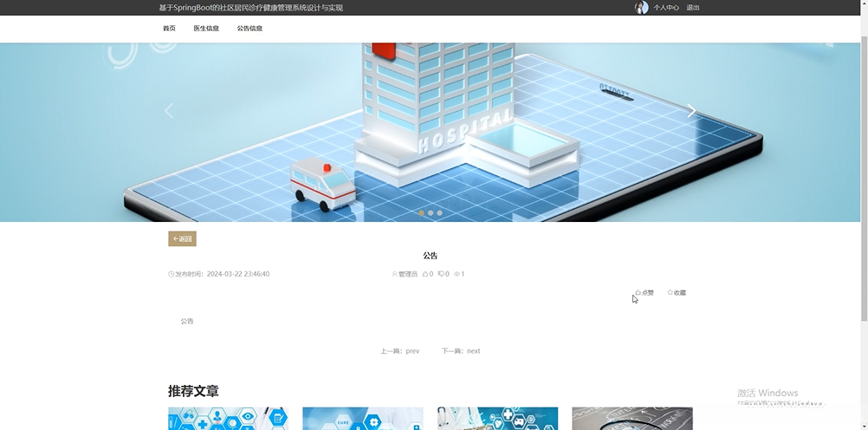The height and width of the screenshot is (430, 868).
Task: Click the 管理员 author icon
Action: tap(395, 274)
